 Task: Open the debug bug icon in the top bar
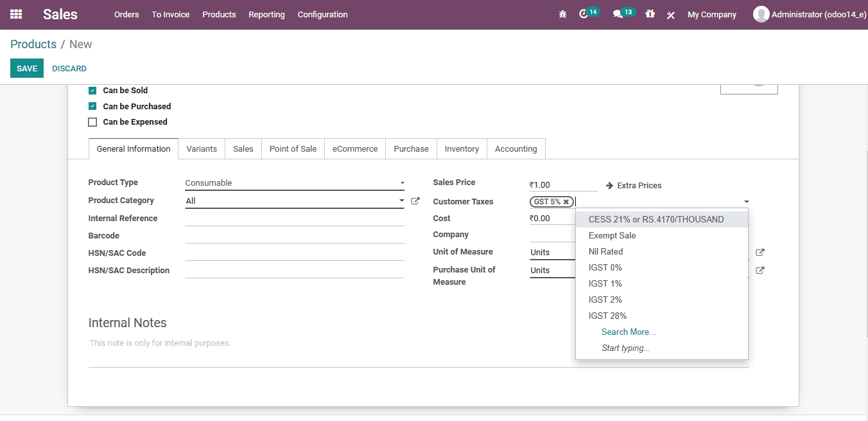pos(562,14)
